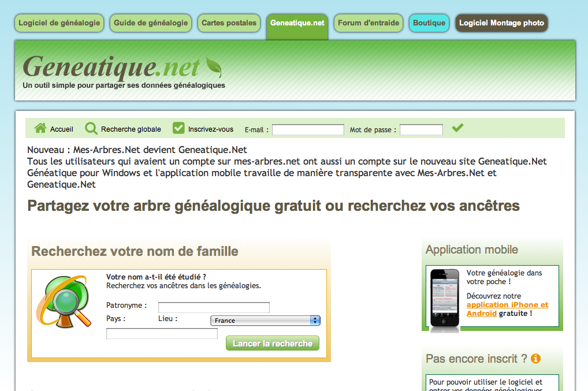Click the tagline Un outil simple pour partager

click(x=124, y=85)
